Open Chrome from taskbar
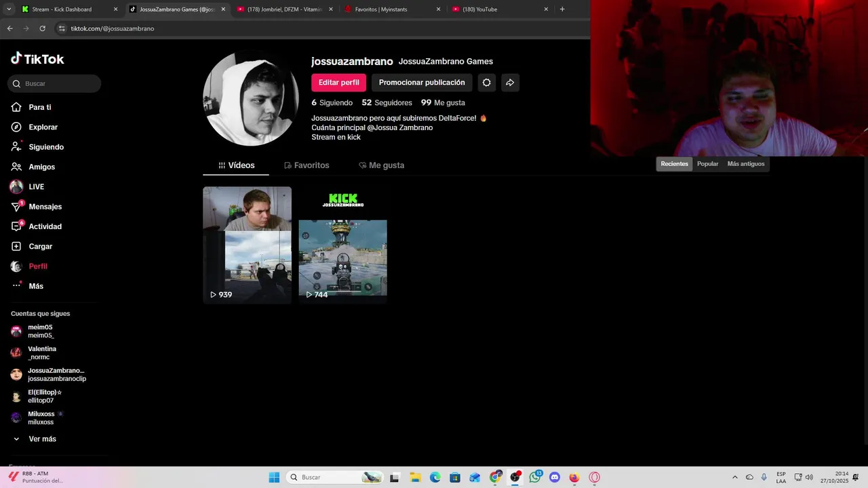 496,477
